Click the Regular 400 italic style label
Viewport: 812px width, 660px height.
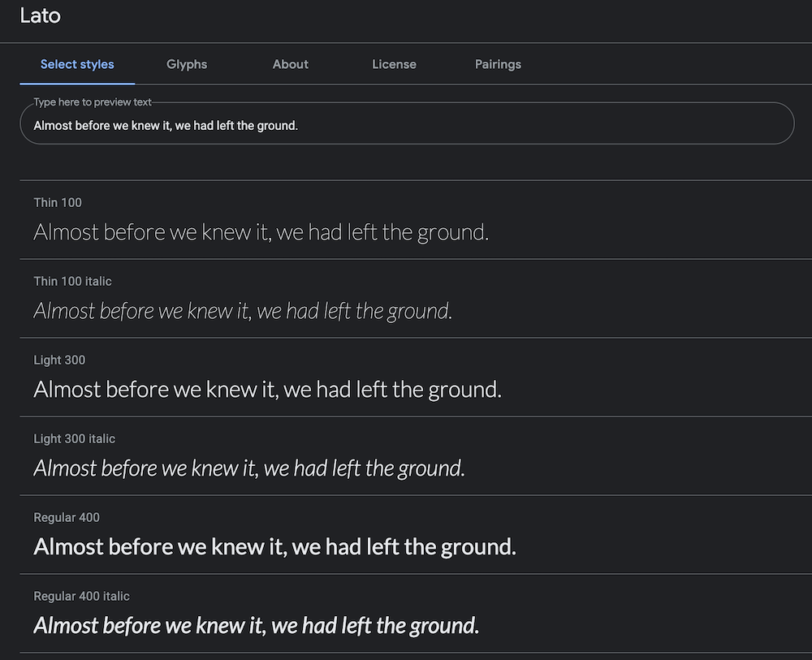[x=82, y=596]
